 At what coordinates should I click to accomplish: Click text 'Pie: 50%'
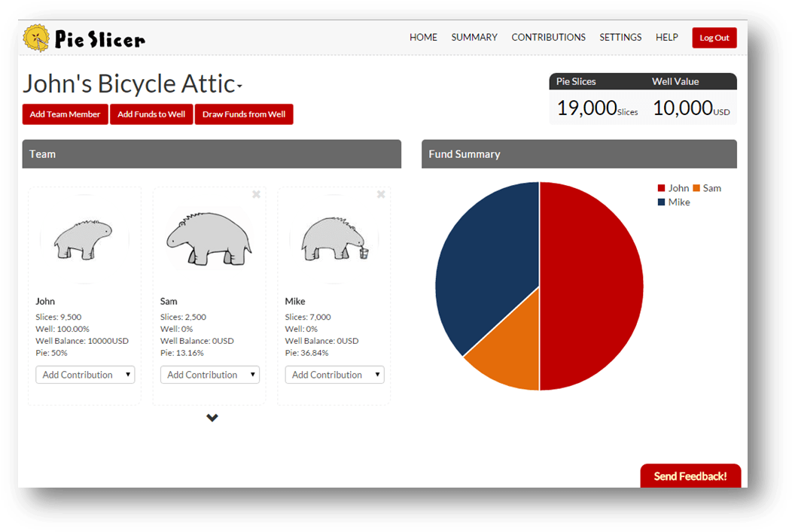(51, 353)
